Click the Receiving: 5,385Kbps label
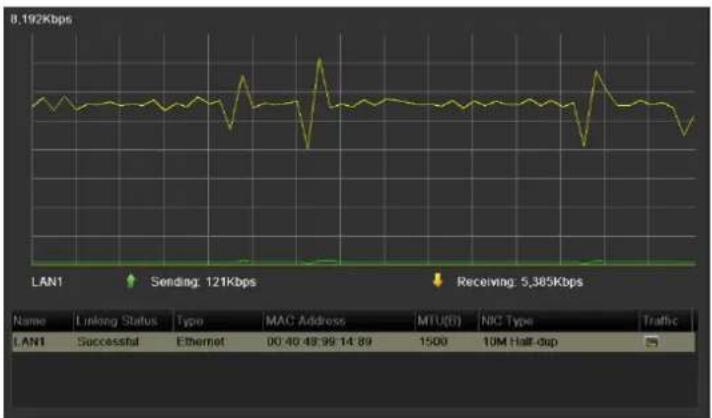This screenshot has height=418, width=712. pyautogui.click(x=520, y=282)
